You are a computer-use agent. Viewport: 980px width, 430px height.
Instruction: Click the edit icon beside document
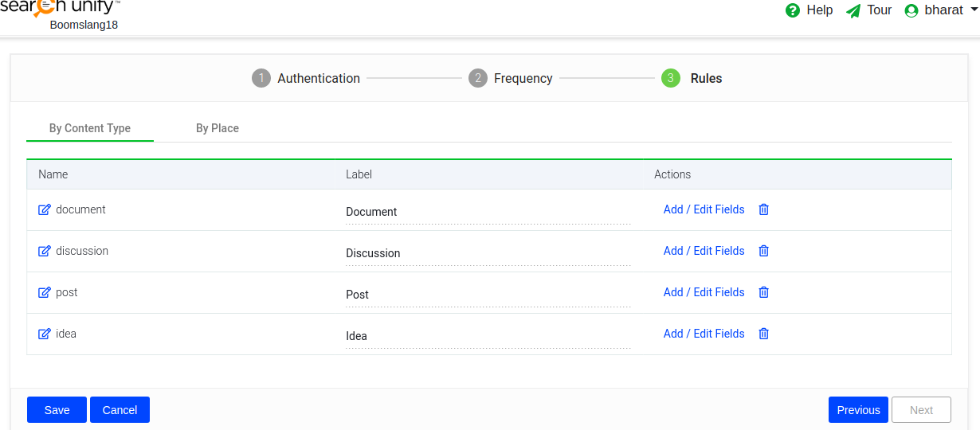(x=45, y=209)
